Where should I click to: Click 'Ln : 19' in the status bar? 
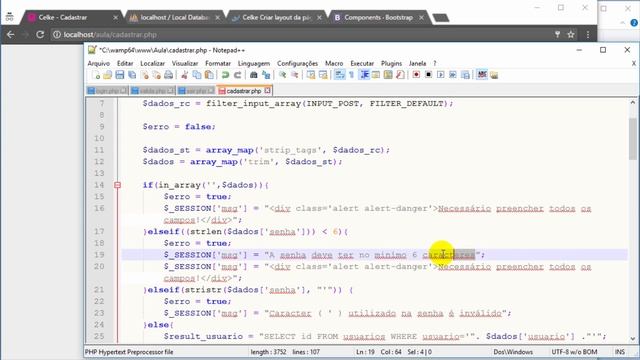coord(365,351)
